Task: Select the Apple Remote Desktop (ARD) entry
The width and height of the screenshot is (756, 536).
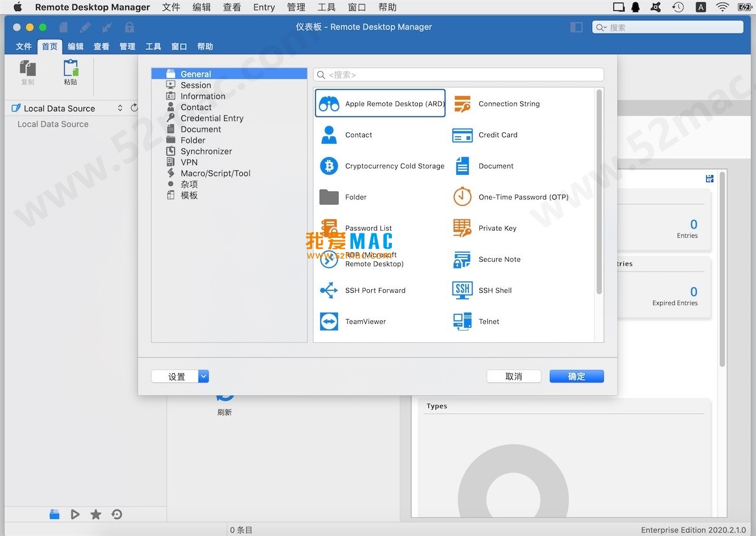Action: tap(380, 104)
